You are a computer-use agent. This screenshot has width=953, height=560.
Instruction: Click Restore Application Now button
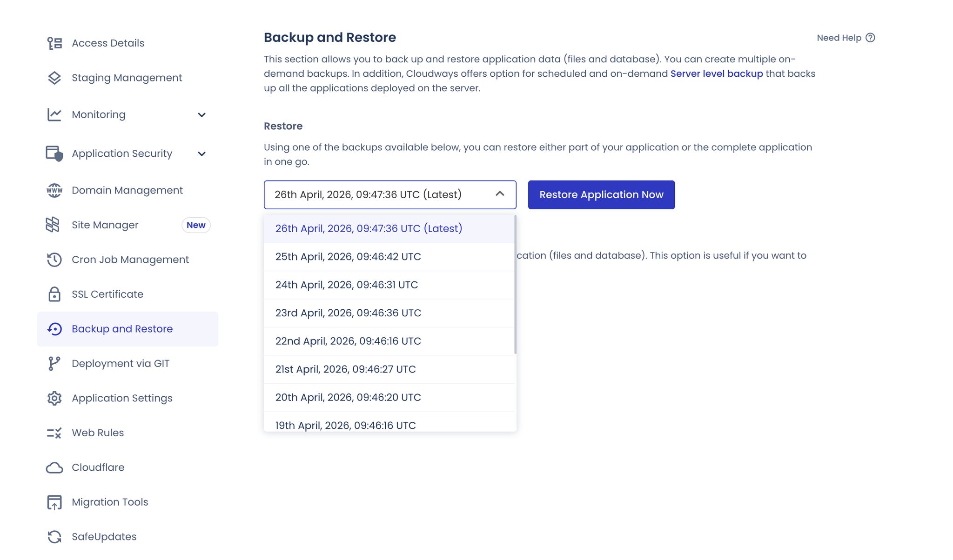pyautogui.click(x=601, y=195)
